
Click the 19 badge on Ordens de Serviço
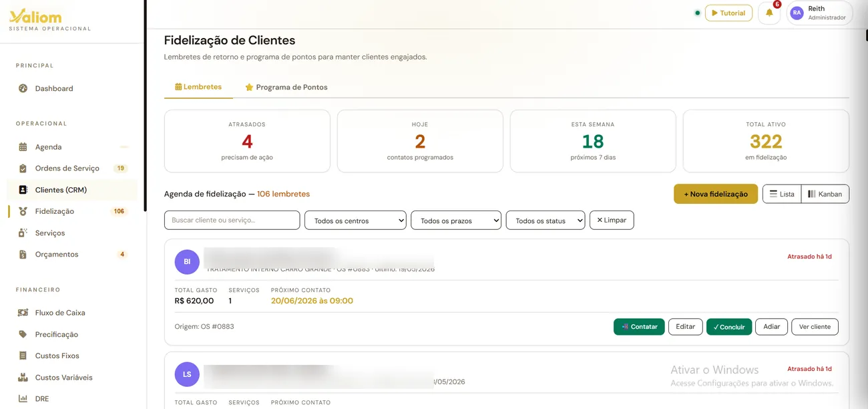click(121, 168)
